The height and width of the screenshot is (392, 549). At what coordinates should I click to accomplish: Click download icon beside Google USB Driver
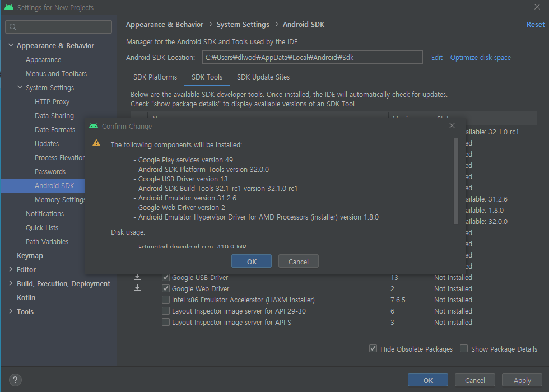pos(137,277)
